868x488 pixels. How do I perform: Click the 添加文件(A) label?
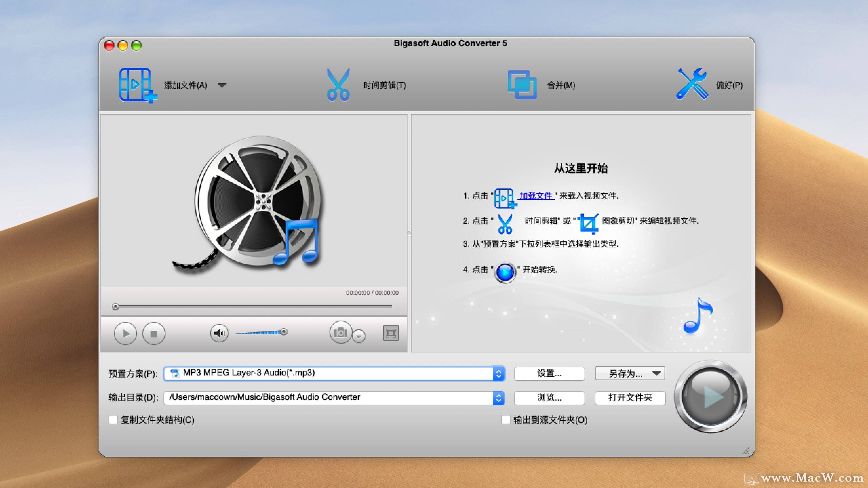coord(185,85)
